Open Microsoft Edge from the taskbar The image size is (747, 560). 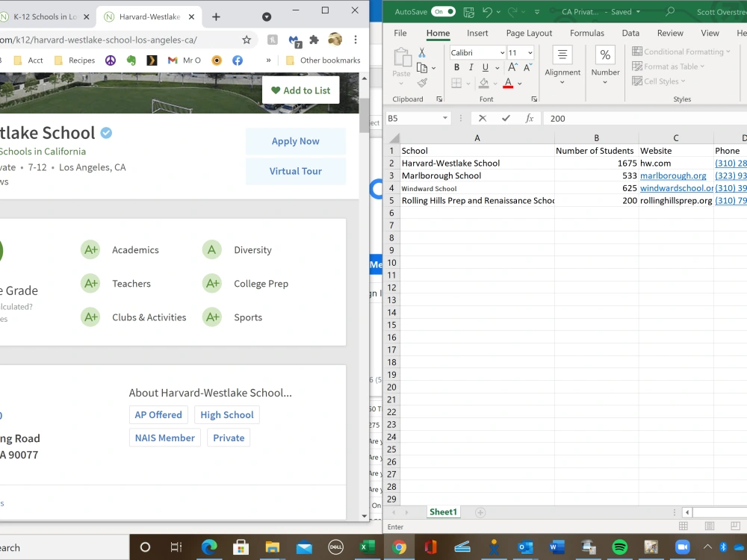pos(208,547)
